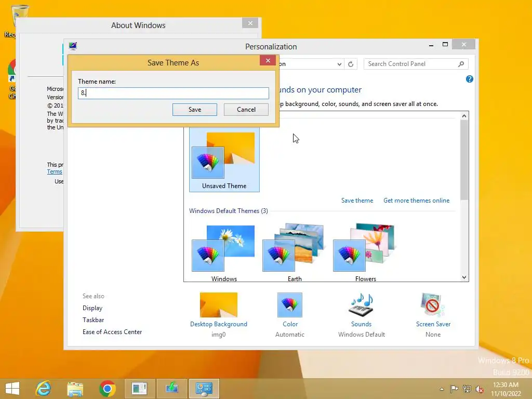Click the 'Windows Default Themes (3)' heading
The image size is (532, 399).
pos(229,211)
